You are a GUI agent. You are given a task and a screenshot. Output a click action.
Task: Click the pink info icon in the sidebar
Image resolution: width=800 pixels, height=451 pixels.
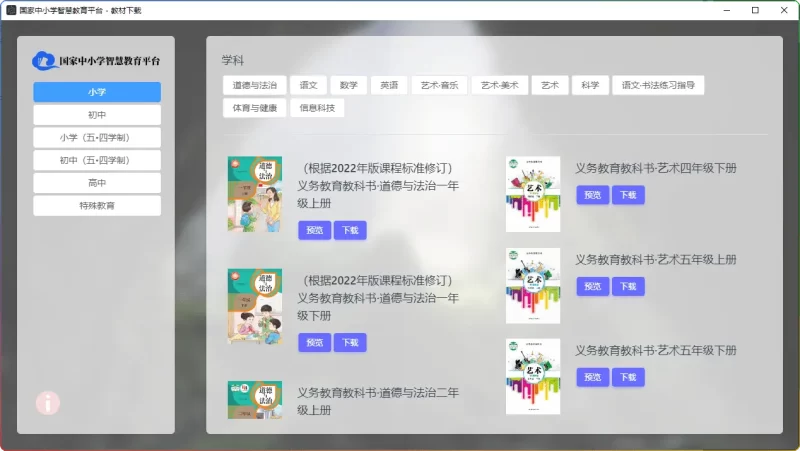[48, 403]
